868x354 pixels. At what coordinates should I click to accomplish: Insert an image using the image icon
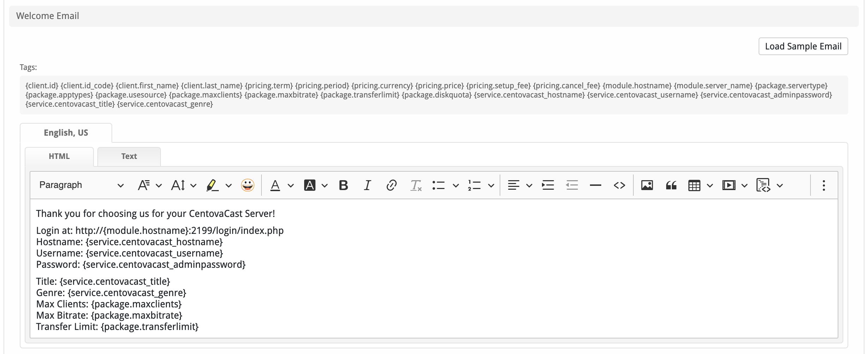pos(647,185)
